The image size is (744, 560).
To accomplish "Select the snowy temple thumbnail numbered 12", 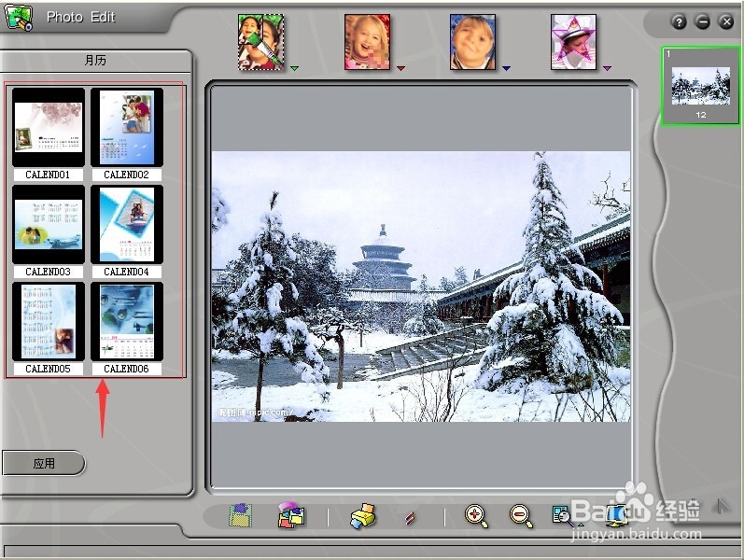I will point(700,87).
